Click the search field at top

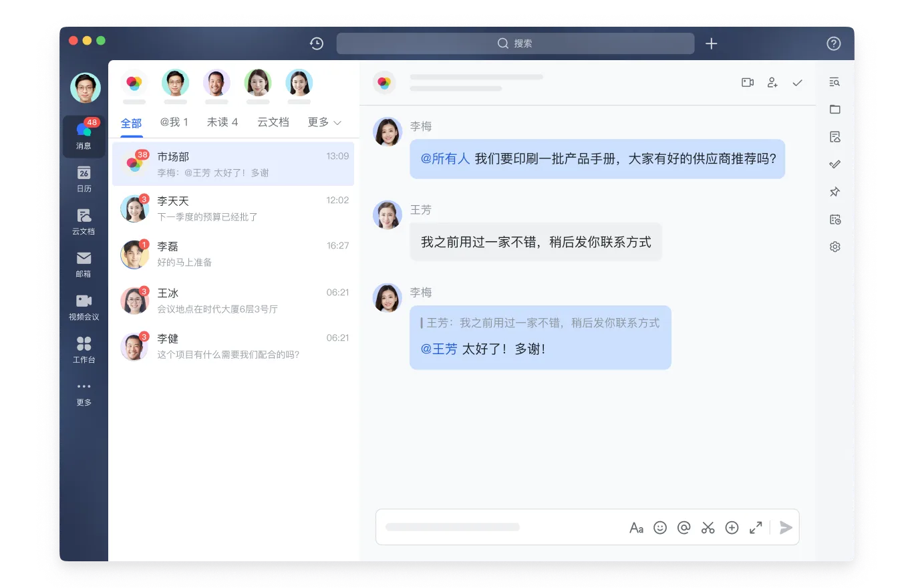(x=515, y=43)
